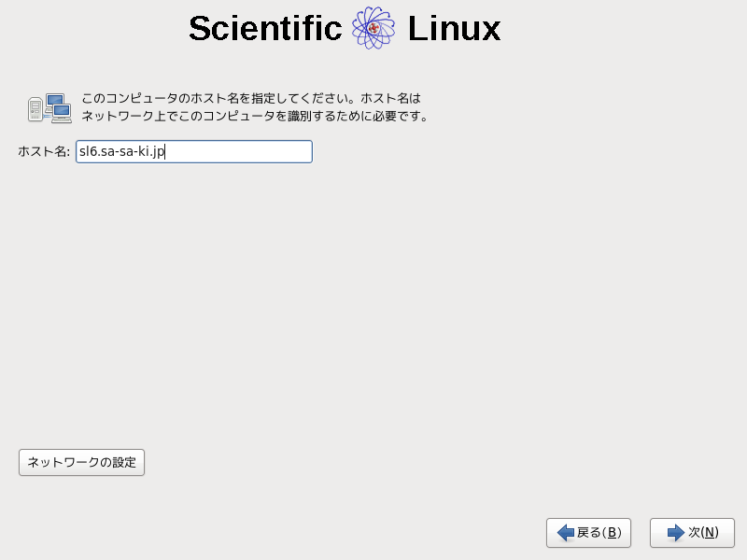
Task: Click the networked computers icon
Action: point(49,108)
